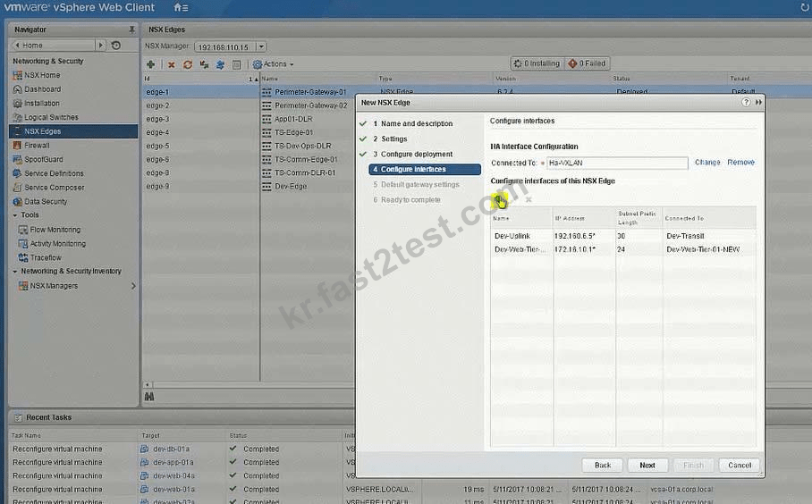Select the App01-DLR edge name

(293, 119)
